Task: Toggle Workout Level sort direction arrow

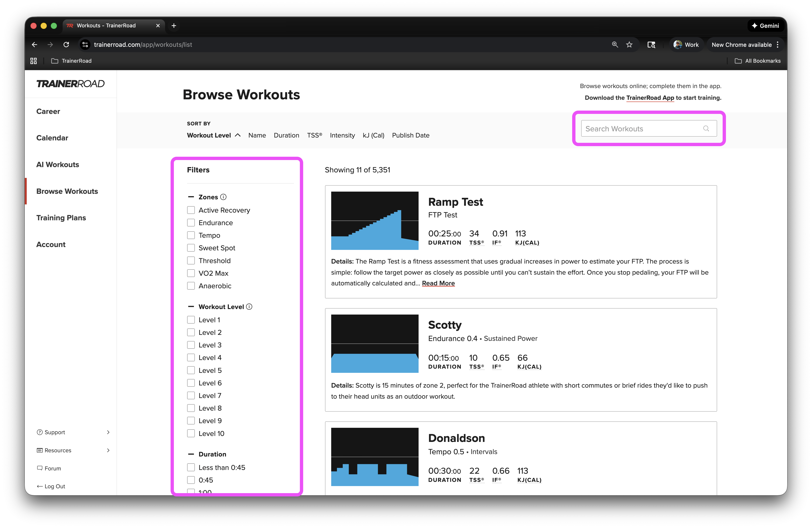Action: coord(238,135)
